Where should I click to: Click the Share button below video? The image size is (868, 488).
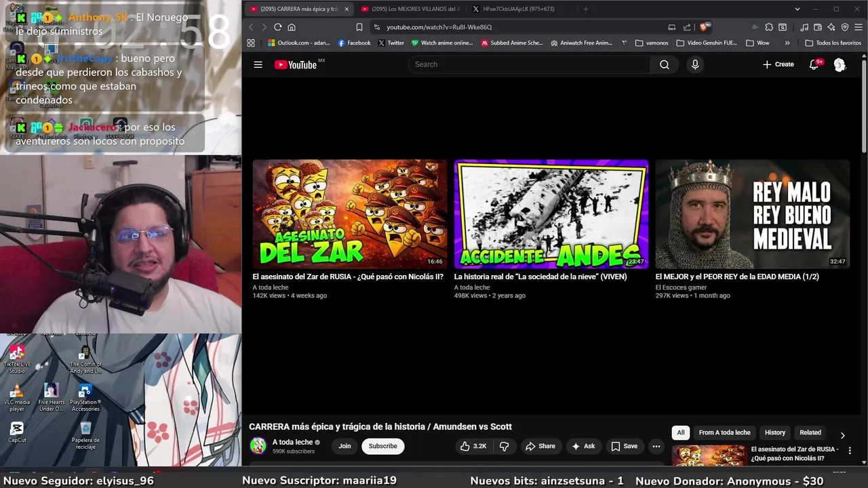coord(540,446)
